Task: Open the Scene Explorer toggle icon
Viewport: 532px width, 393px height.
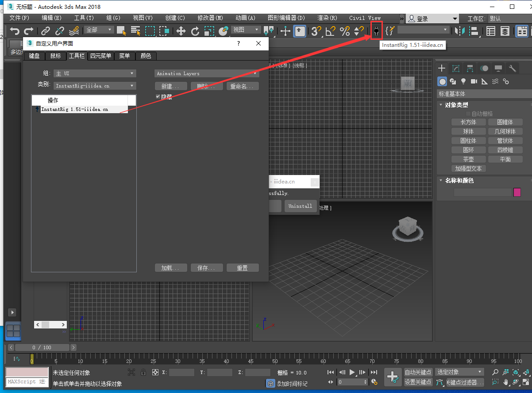Action: 491,31
